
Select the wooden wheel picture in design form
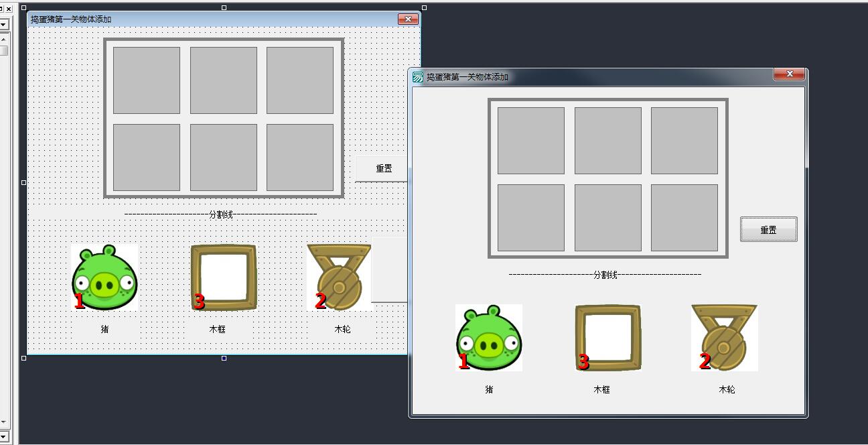click(x=339, y=277)
